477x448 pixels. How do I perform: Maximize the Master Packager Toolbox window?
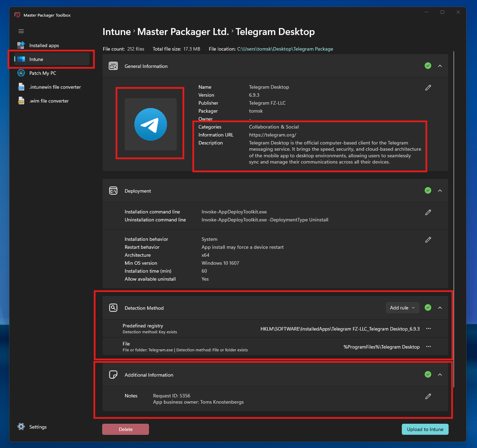tap(442, 12)
